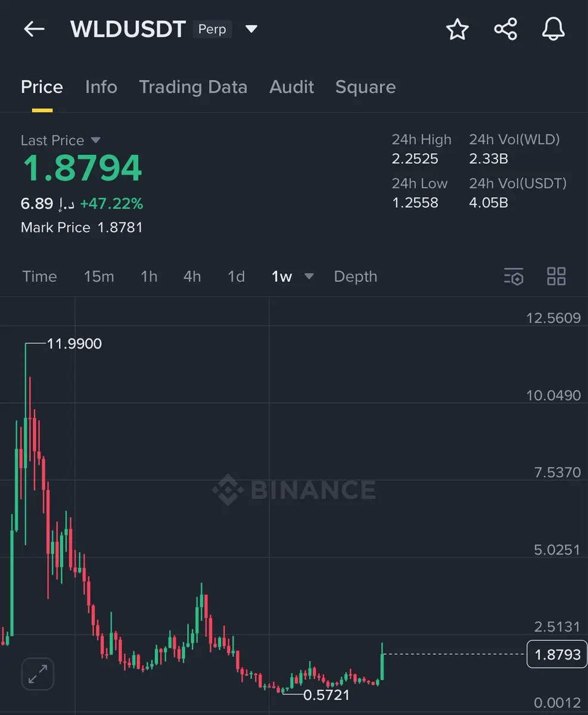Click the 10.0490 price axis label

[x=553, y=395]
